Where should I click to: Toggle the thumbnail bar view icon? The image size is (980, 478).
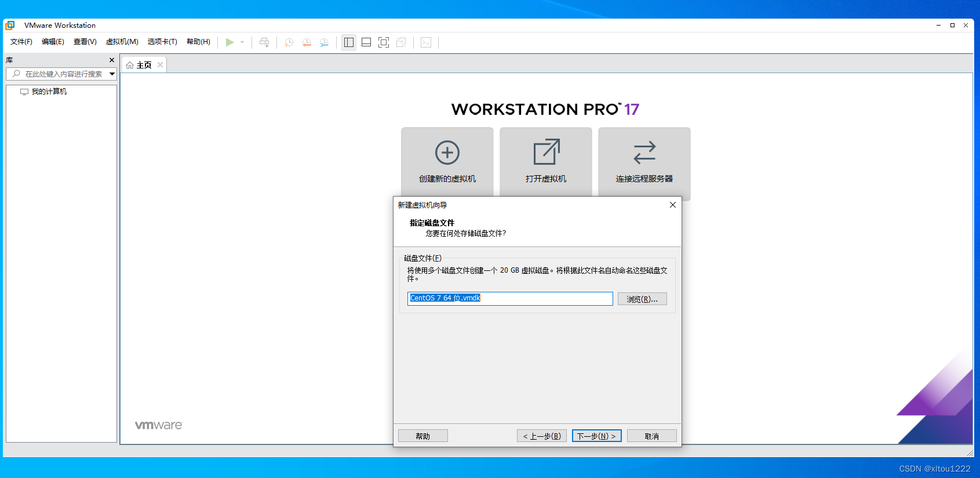366,42
